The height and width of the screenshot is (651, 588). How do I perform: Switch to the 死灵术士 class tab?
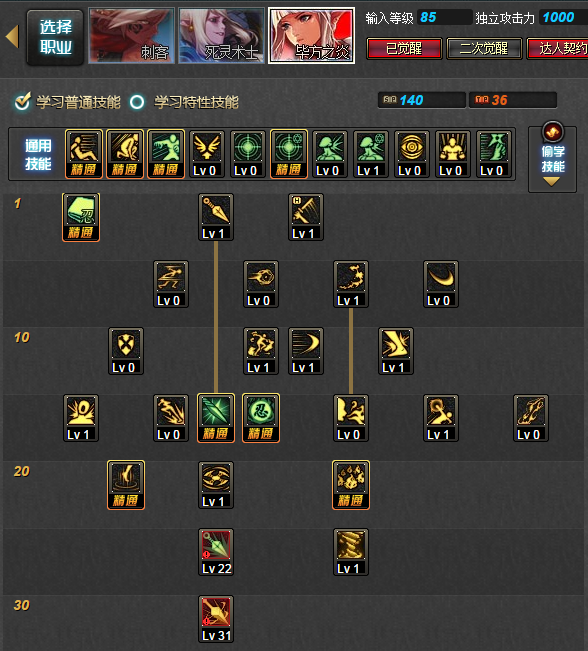pos(221,36)
